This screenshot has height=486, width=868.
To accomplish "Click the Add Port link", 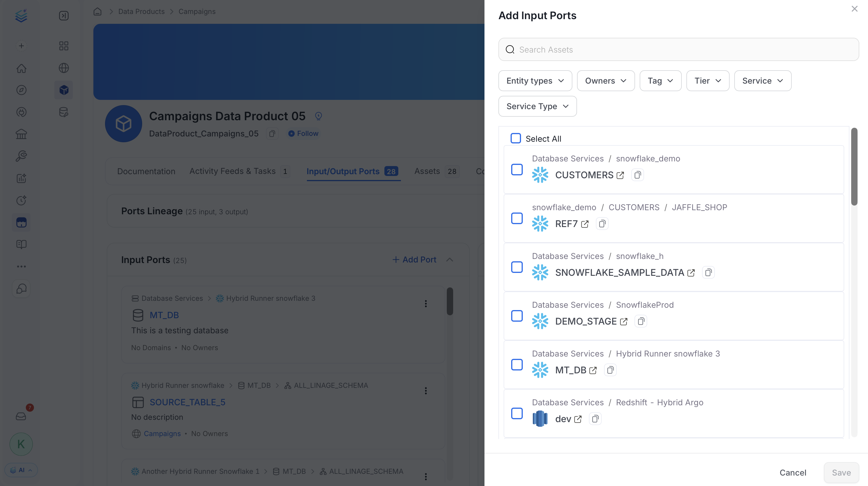I will [414, 260].
